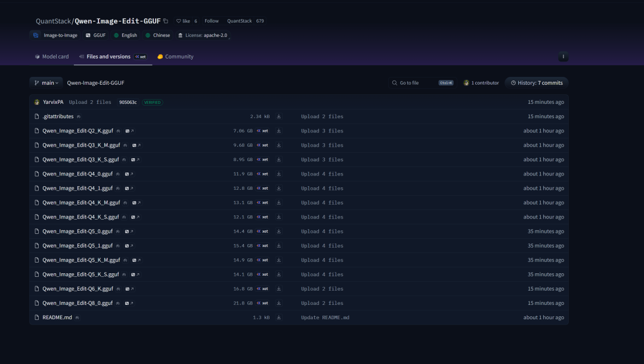Screen dimensions: 644x364
Task: Open the main branch dropdown
Action: click(x=46, y=83)
